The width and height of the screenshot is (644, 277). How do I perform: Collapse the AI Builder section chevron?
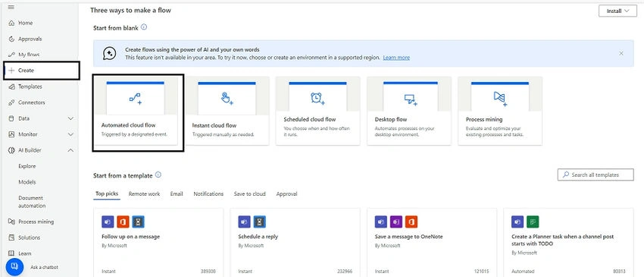(x=70, y=150)
